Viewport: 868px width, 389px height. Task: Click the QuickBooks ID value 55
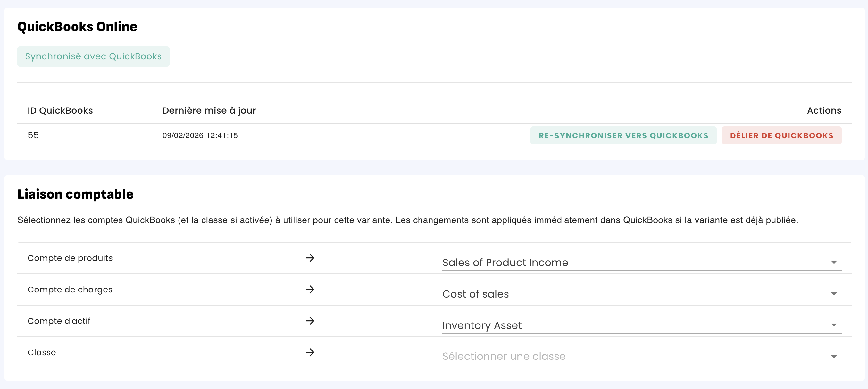pyautogui.click(x=33, y=135)
